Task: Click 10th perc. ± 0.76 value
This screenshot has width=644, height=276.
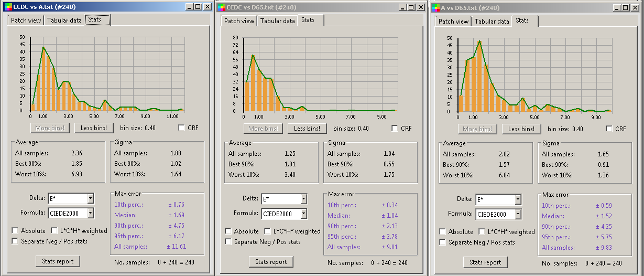Action: 176,205
